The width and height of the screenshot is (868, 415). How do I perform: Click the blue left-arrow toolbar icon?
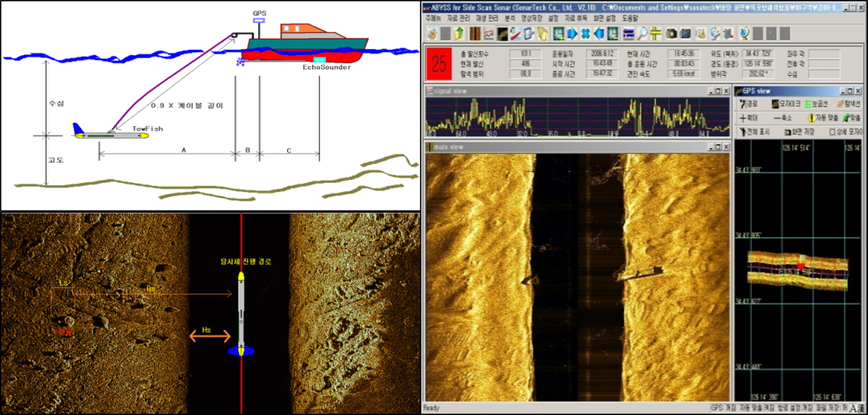600,34
